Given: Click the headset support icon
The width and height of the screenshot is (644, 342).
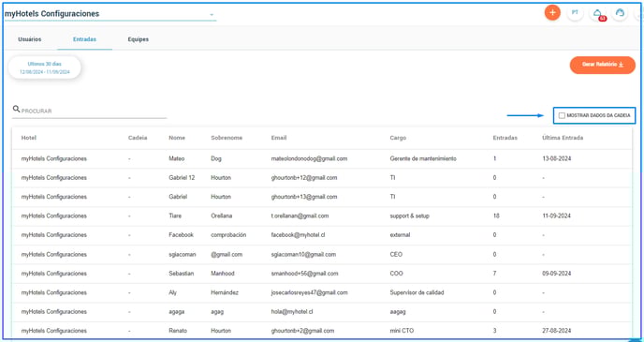Looking at the screenshot, I should coord(620,13).
